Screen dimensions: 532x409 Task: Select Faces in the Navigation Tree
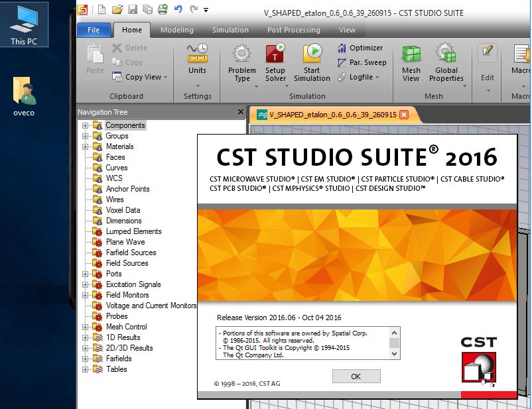115,157
